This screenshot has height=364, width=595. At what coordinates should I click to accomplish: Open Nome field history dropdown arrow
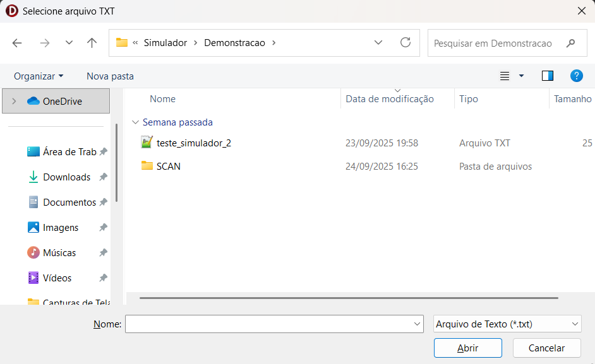[x=417, y=324]
